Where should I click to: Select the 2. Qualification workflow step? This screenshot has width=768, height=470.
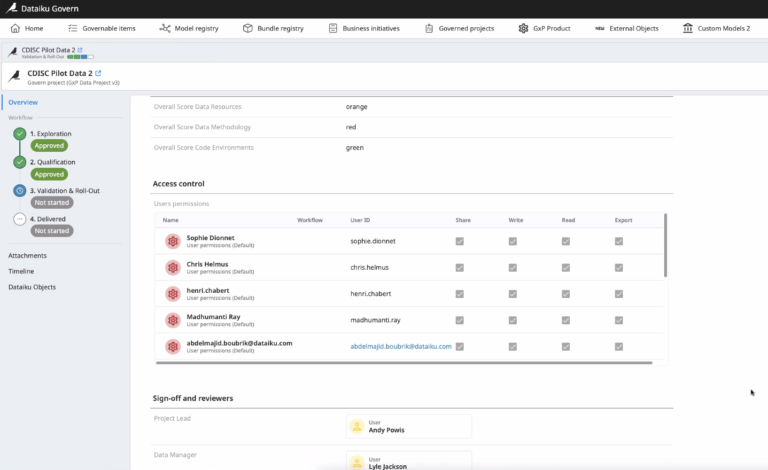(x=52, y=162)
